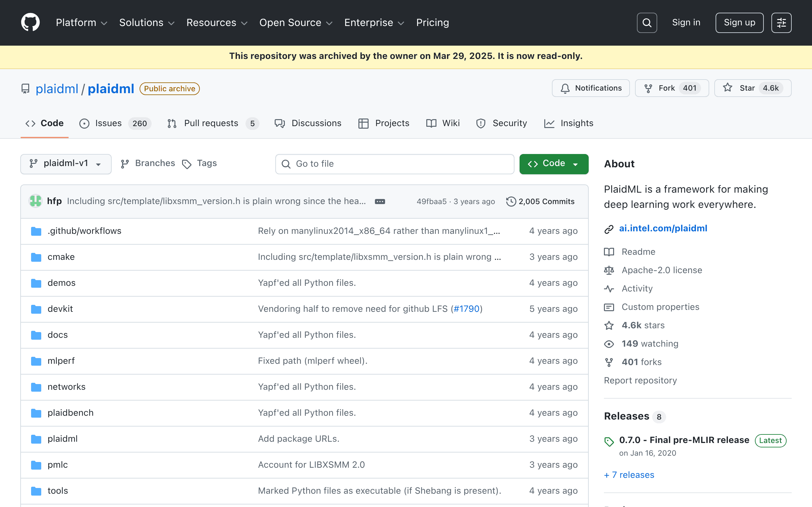The image size is (812, 507).
Task: Click the GitHub logo icon
Action: (30, 22)
